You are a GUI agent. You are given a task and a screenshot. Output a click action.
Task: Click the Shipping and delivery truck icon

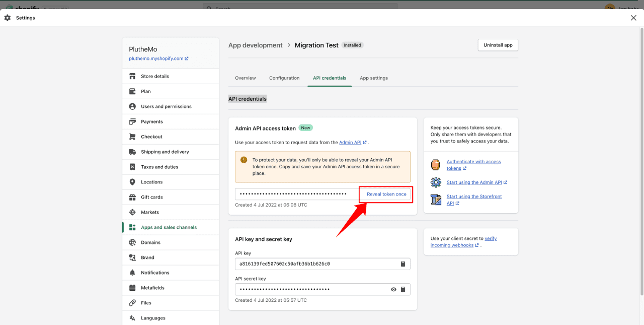(x=132, y=152)
